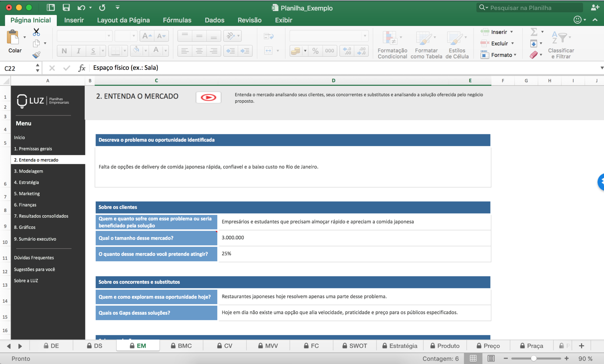Click the AutoSum sigma icon
The image size is (604, 364).
pos(534,32)
